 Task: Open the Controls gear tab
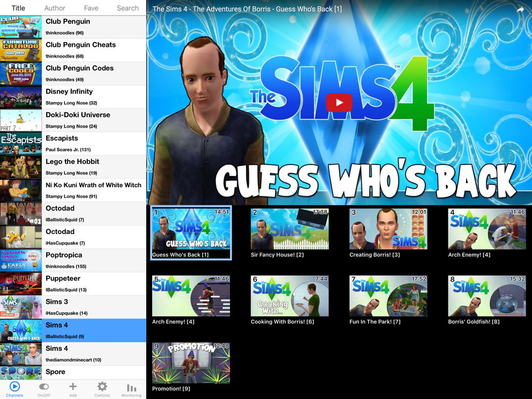pos(102,389)
